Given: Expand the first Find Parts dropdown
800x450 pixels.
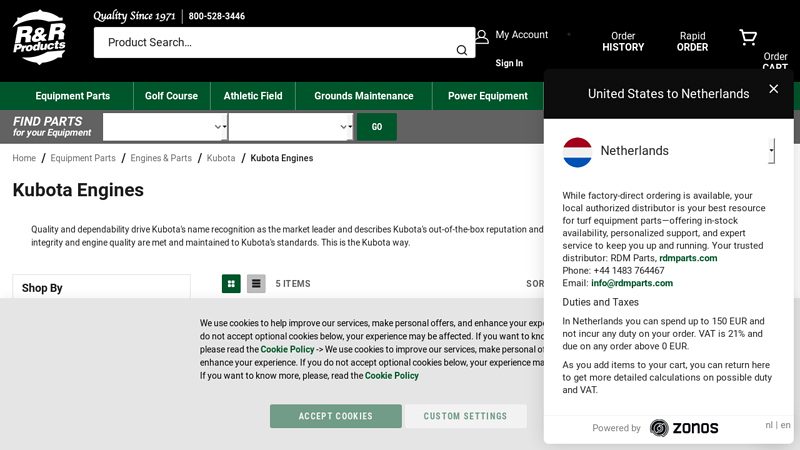Looking at the screenshot, I should tap(164, 127).
